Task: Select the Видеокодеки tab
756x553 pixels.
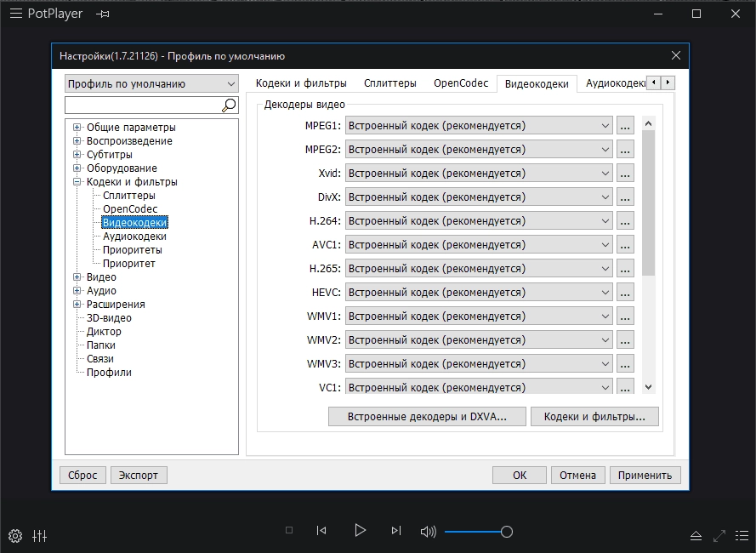Action: [537, 83]
